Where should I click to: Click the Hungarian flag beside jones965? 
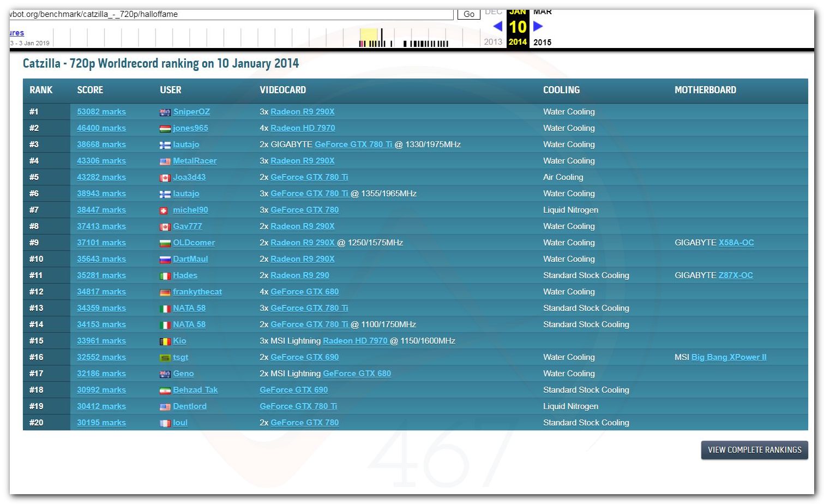coord(165,129)
